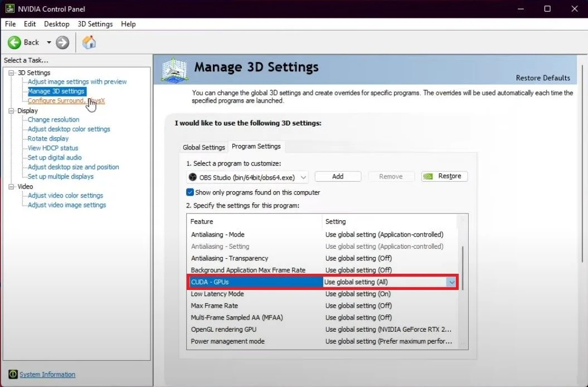Open View HDCP status task
This screenshot has height=387, width=588.
click(x=53, y=148)
